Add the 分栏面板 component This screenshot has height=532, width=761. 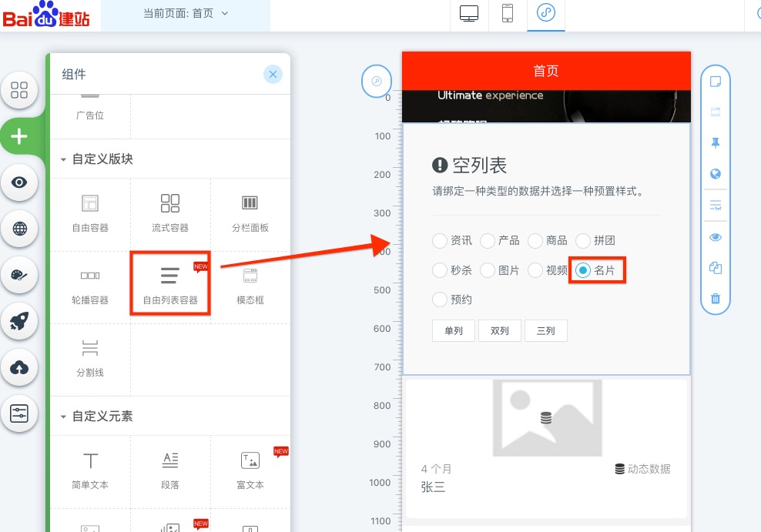250,214
